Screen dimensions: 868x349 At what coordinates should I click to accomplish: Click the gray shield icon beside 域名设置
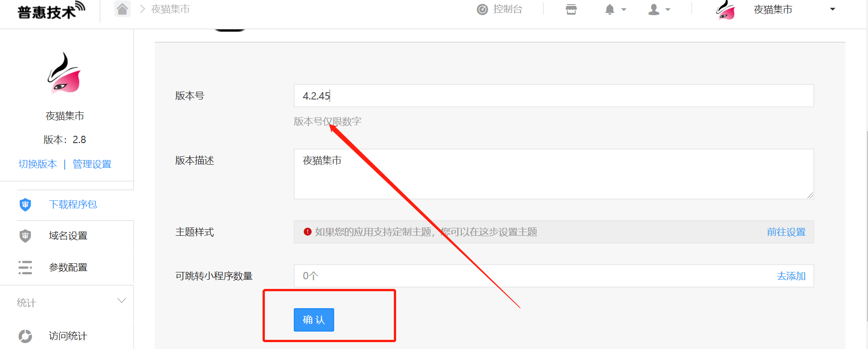pyautogui.click(x=25, y=236)
